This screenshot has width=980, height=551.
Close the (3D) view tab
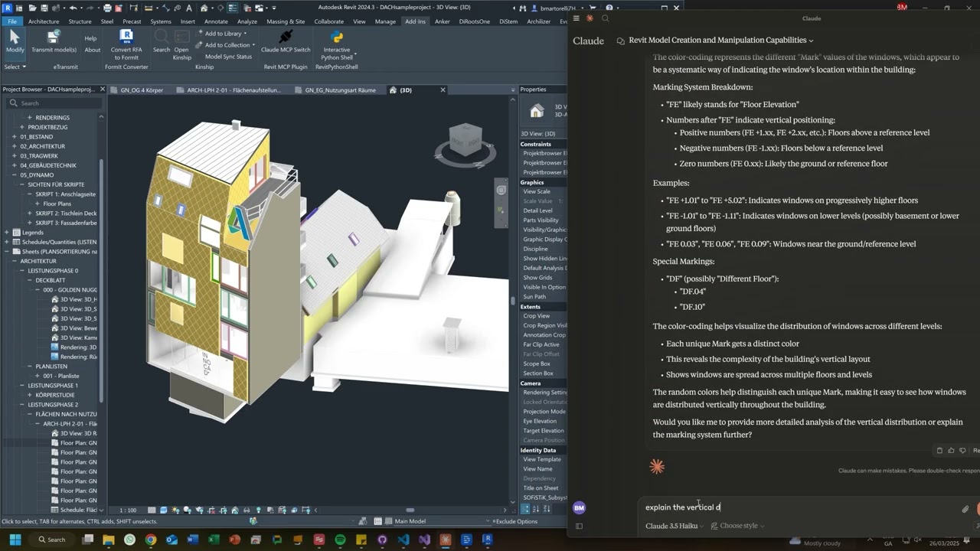[x=443, y=90]
